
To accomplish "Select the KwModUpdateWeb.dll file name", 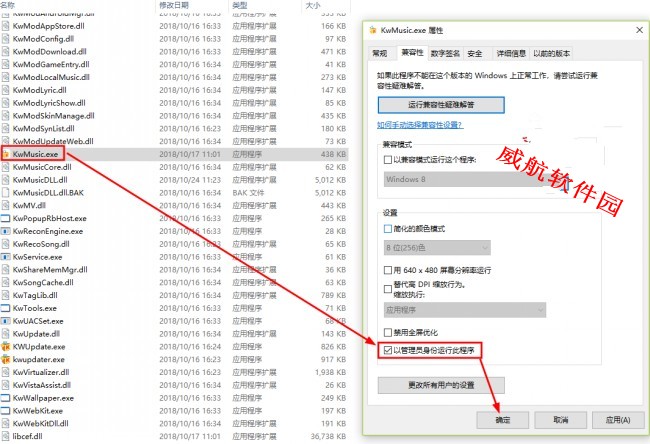I will (x=53, y=141).
